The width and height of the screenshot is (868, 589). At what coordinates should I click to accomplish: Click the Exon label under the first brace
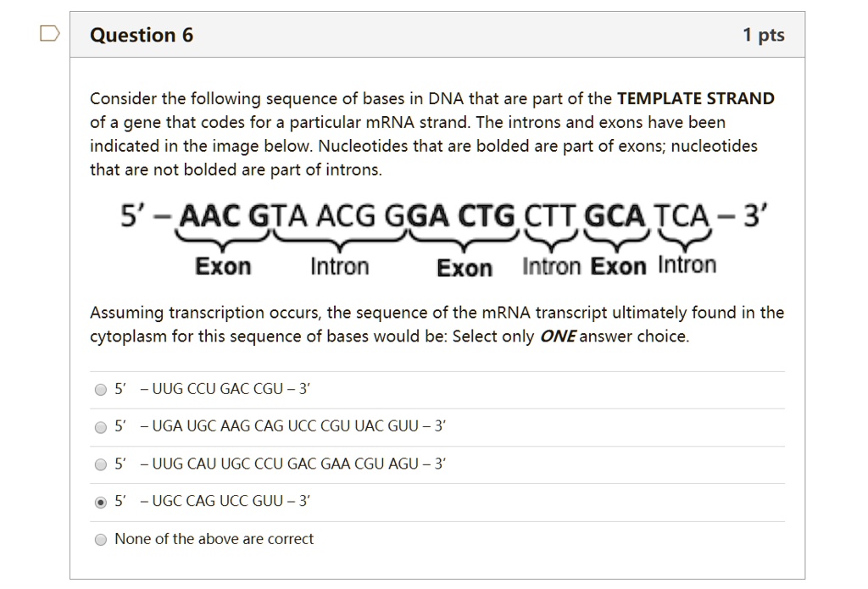coord(223,266)
